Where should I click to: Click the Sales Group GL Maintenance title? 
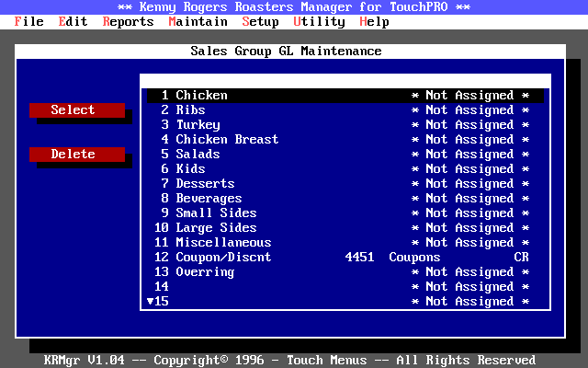tap(286, 52)
